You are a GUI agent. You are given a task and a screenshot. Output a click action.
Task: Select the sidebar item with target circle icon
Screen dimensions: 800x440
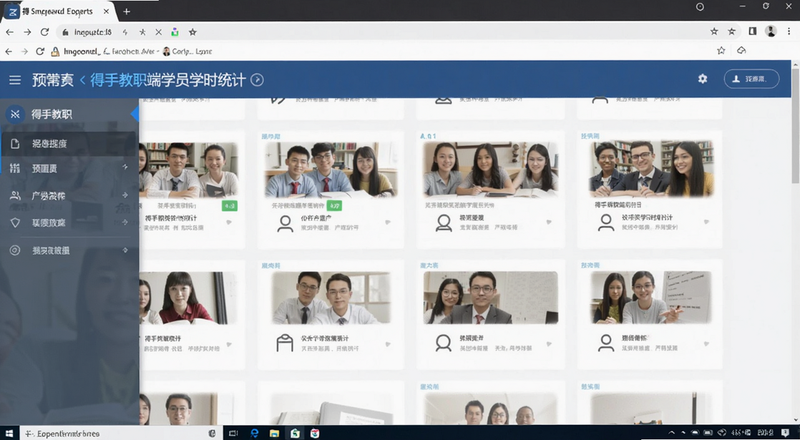coord(69,250)
